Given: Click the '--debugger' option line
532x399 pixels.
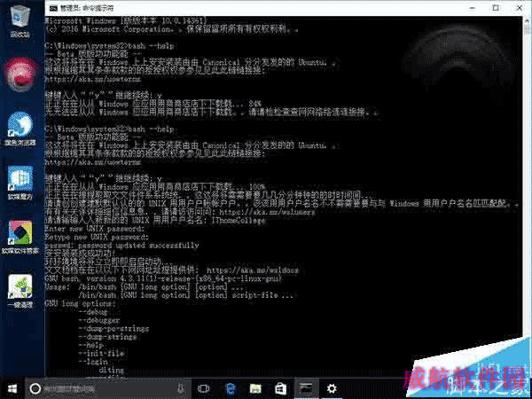Looking at the screenshot, I should point(99,320).
